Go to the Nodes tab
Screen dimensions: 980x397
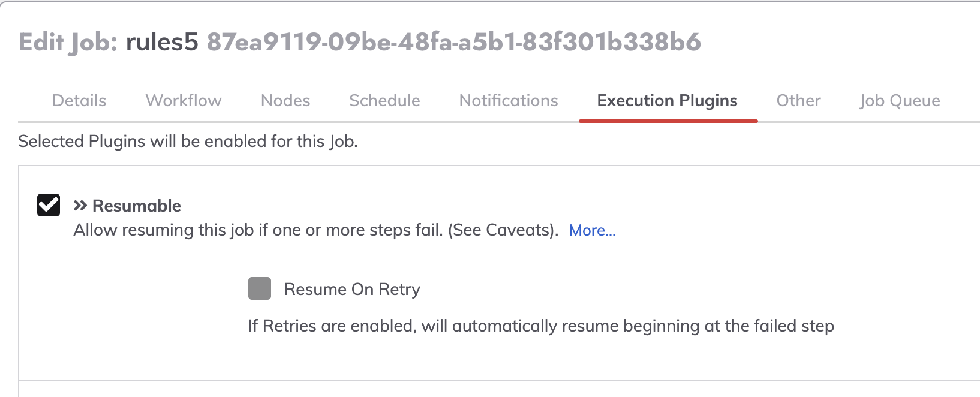click(285, 100)
